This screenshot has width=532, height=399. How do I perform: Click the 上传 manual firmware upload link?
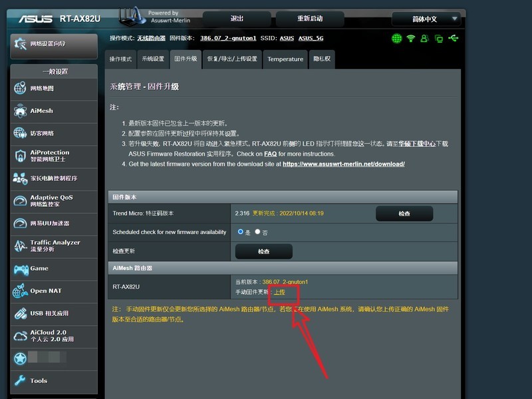[279, 292]
